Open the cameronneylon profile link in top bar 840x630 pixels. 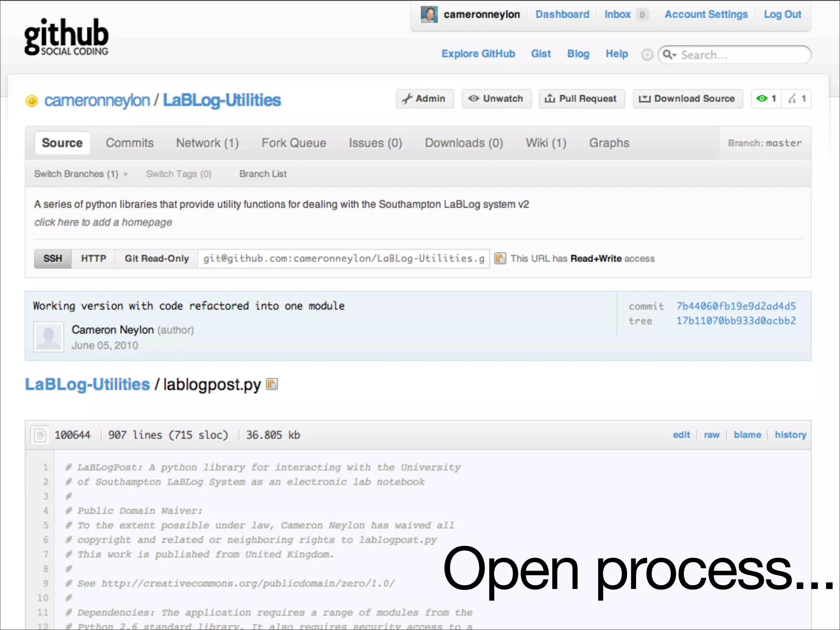[482, 15]
